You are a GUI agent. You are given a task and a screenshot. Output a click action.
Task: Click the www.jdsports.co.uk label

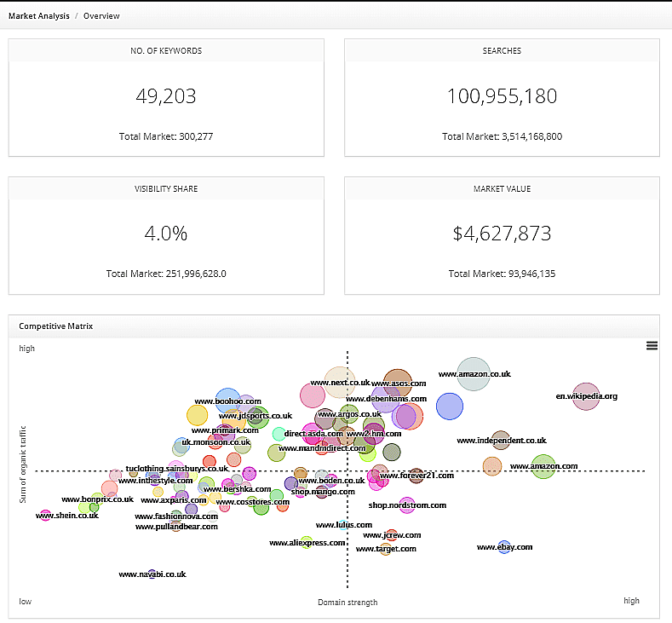(x=256, y=416)
